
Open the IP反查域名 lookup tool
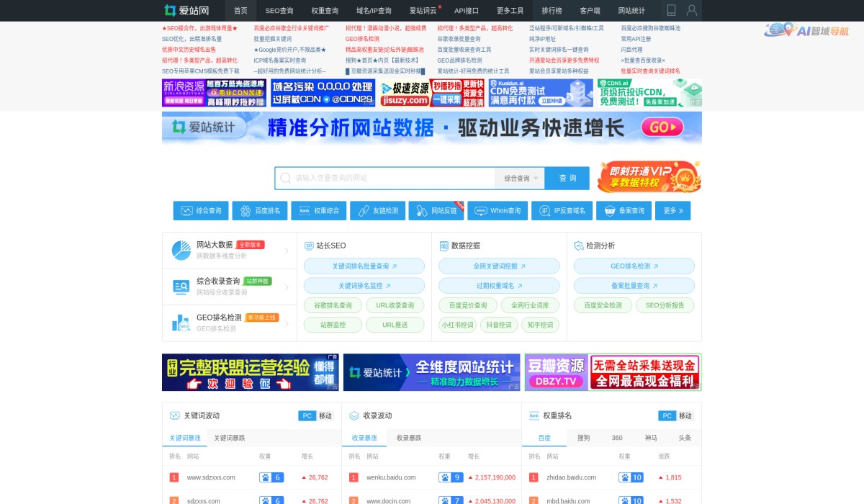click(562, 210)
